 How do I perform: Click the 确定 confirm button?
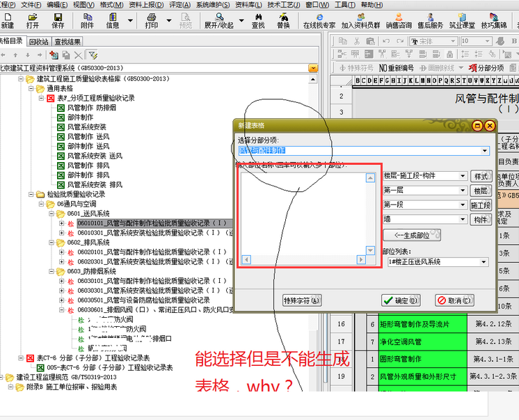(x=401, y=300)
